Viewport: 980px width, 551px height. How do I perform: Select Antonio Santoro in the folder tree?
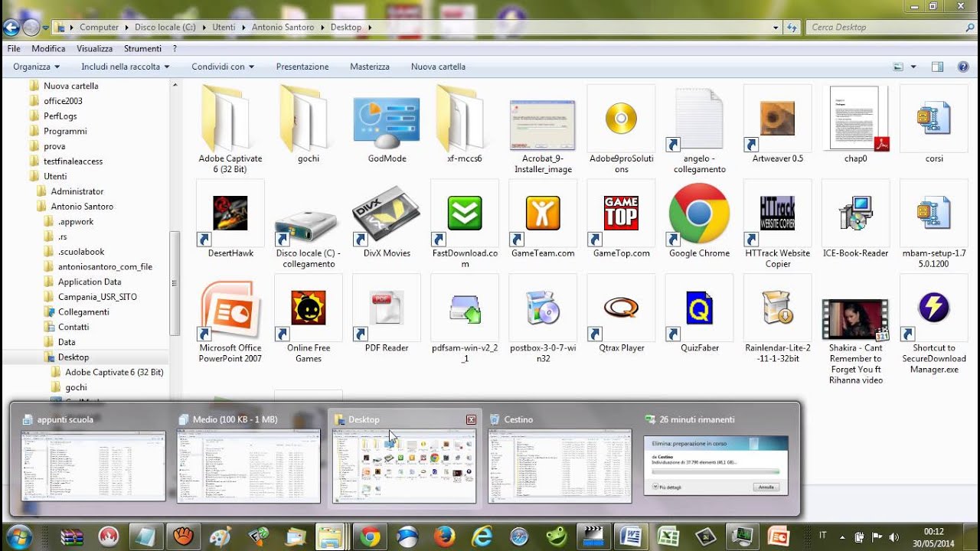(82, 207)
